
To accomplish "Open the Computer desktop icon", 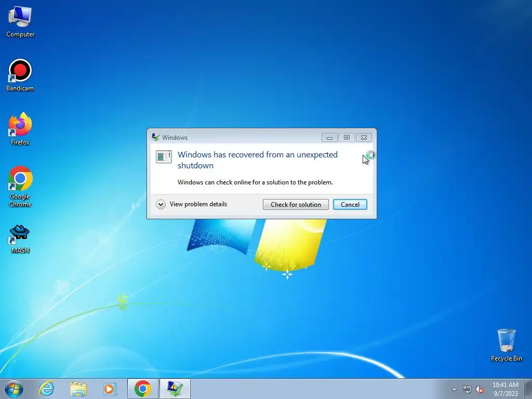I will (20, 22).
